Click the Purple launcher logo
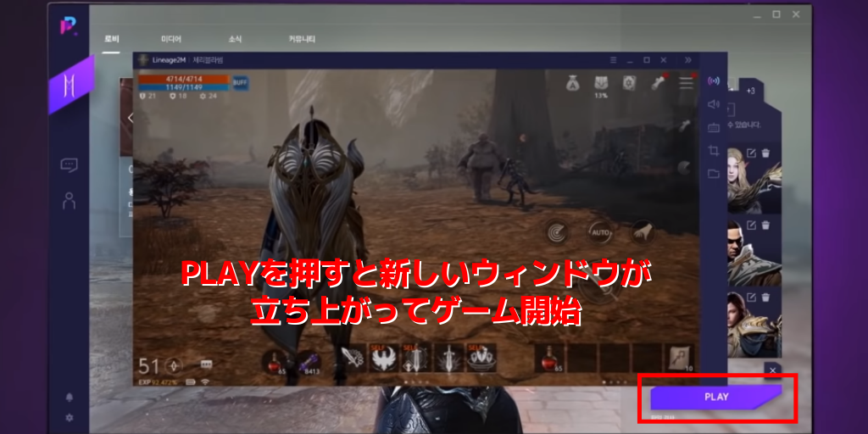Viewport: 868px width, 434px height. point(69,25)
